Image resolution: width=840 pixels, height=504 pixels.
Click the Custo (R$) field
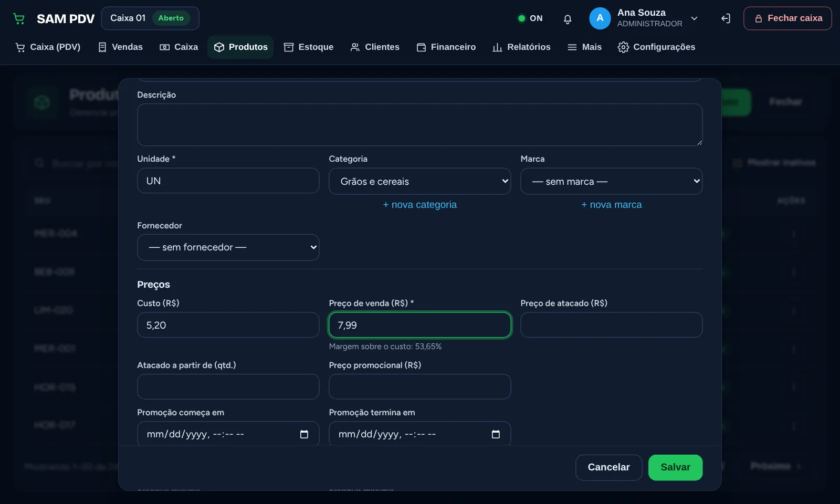[x=228, y=325]
